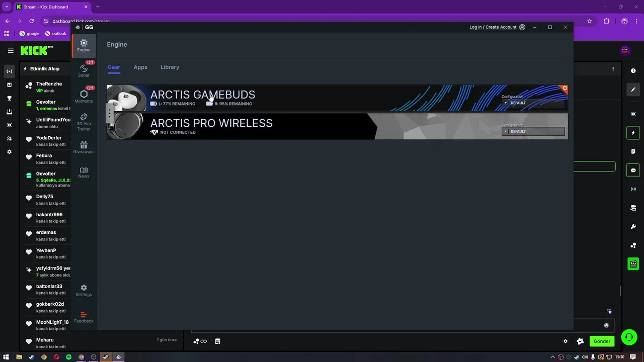Click the wrench tools icon in Kick's right panel
Viewport: 644px width, 362px height.
click(633, 227)
